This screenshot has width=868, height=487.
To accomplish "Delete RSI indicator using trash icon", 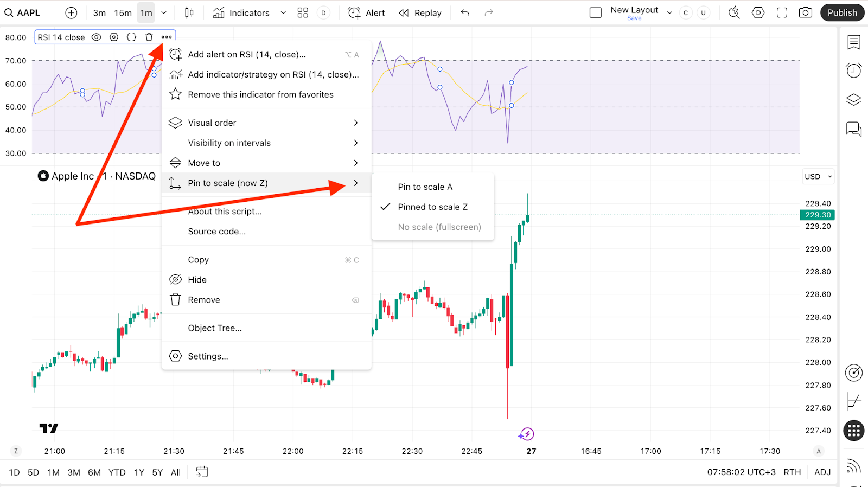I will point(149,37).
